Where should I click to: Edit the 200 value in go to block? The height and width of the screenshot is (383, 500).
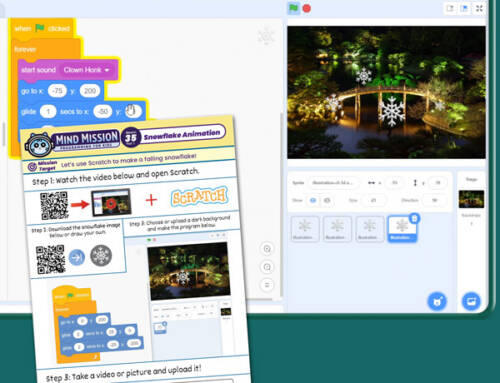pos(90,91)
